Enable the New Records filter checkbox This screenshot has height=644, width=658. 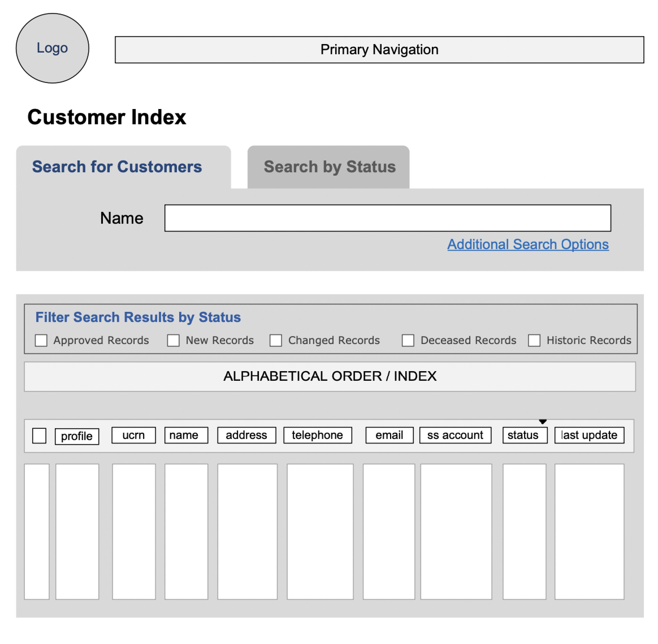point(173,340)
